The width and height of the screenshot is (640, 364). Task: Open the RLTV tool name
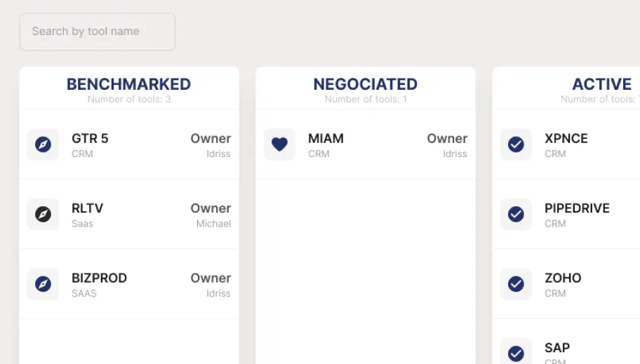click(87, 208)
